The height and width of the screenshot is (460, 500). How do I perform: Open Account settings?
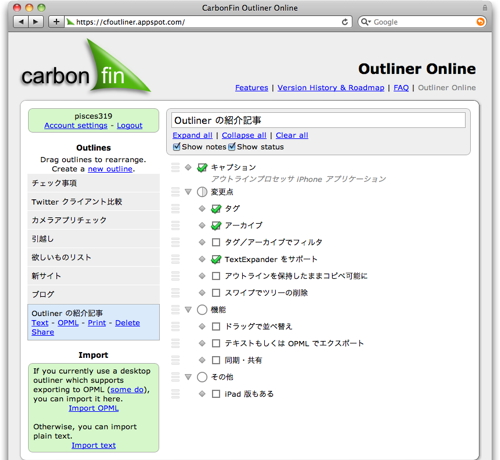click(x=76, y=126)
